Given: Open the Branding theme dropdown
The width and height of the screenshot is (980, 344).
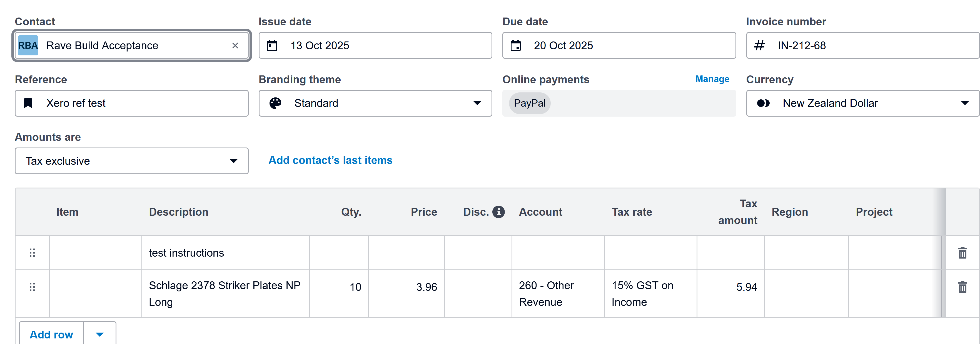Looking at the screenshot, I should pyautogui.click(x=375, y=103).
